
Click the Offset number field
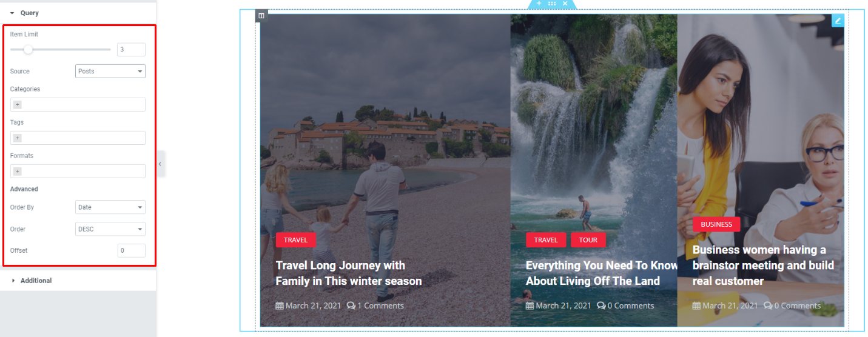(131, 250)
